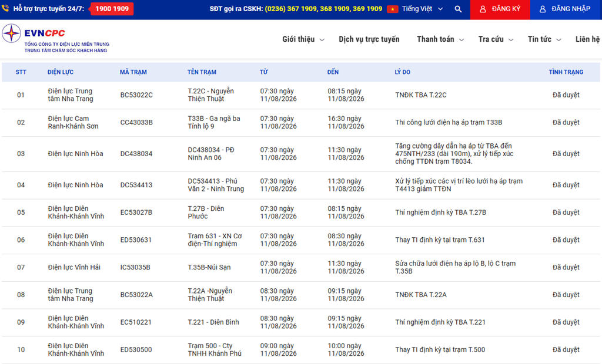Click the STT column header
Viewport: 602px width, 364px height.
(21, 72)
